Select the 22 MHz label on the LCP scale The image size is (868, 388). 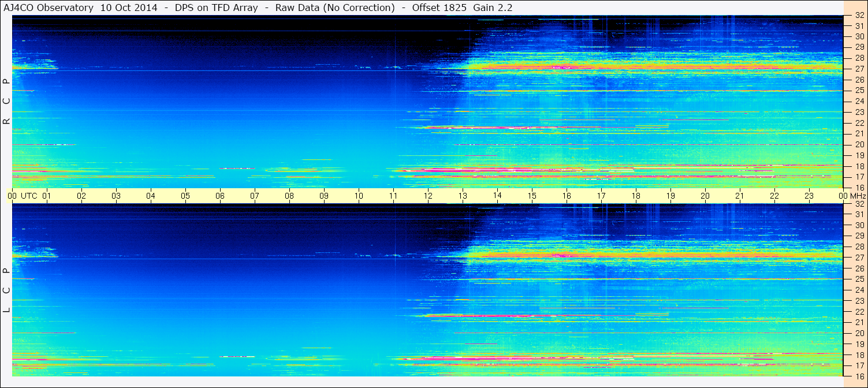[859, 311]
